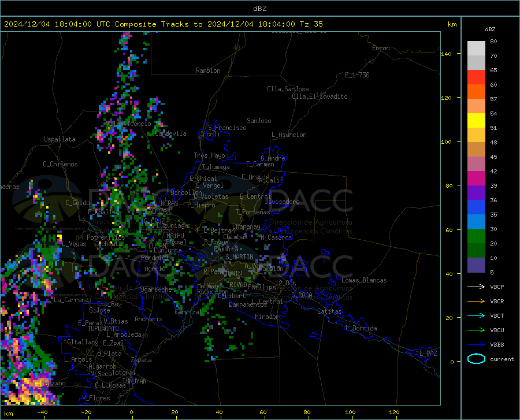The height and width of the screenshot is (420, 520).
Task: Click the orange VBCR arrow in the legend
Action: pos(476,301)
